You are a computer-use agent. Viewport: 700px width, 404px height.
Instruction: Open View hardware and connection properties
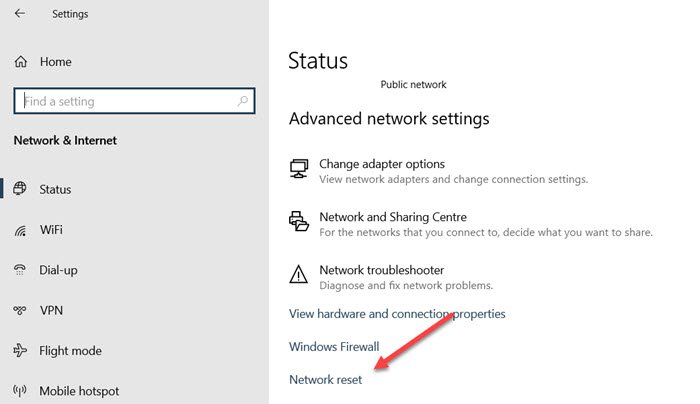click(397, 314)
